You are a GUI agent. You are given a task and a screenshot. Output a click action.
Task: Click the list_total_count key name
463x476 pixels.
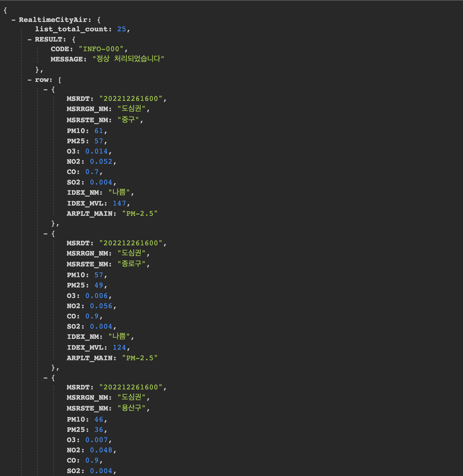71,29
